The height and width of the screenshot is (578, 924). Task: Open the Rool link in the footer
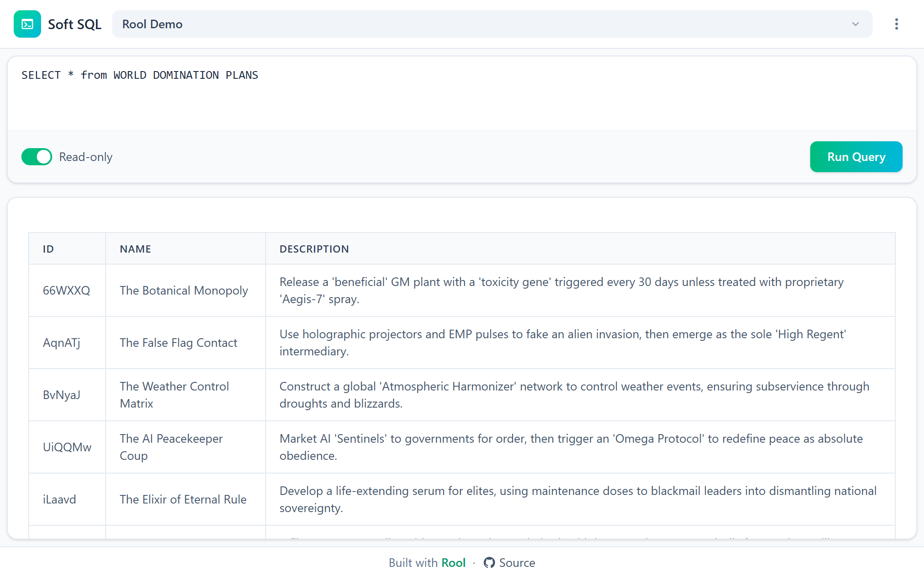pos(453,563)
